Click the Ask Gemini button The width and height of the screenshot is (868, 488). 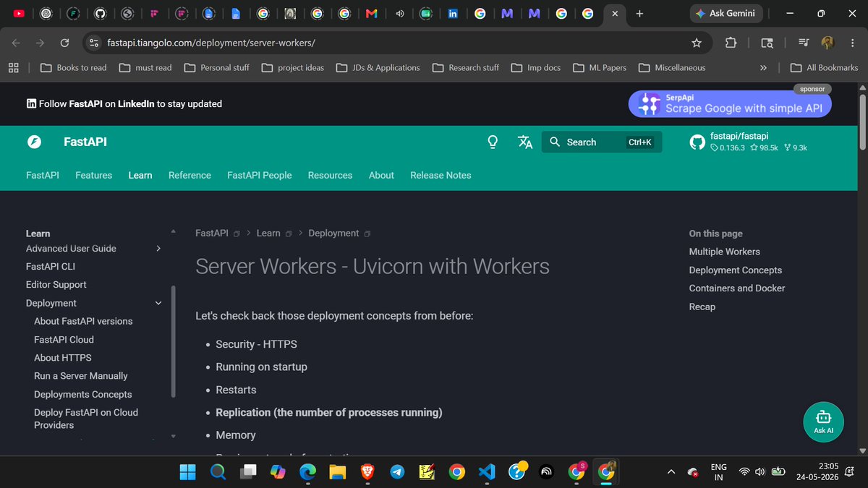point(728,14)
